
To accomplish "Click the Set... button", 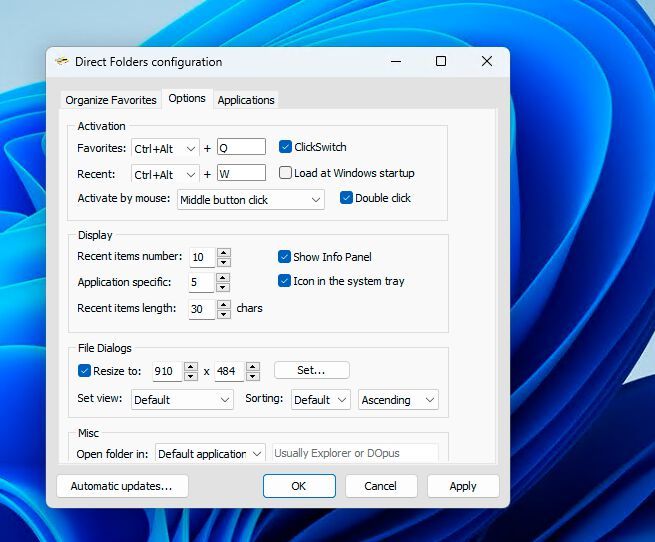I will point(312,370).
